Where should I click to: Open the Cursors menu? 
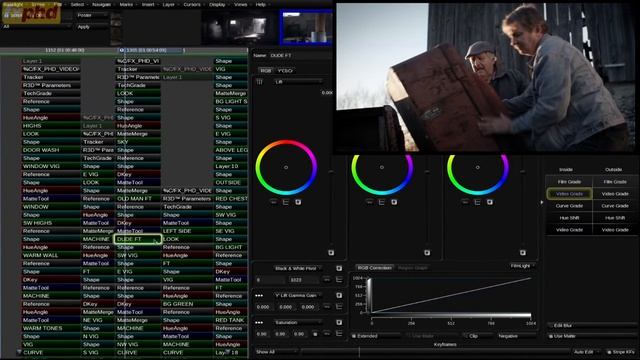(192, 4)
